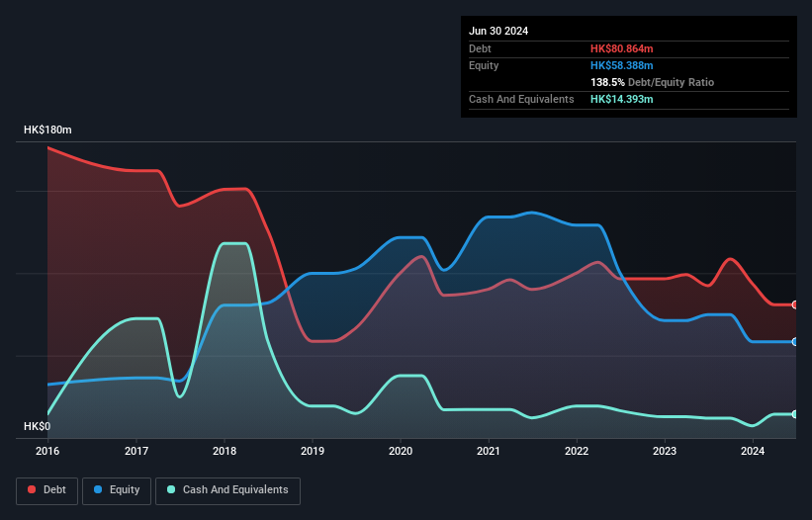Click the HK$14.393m cash value

point(621,99)
